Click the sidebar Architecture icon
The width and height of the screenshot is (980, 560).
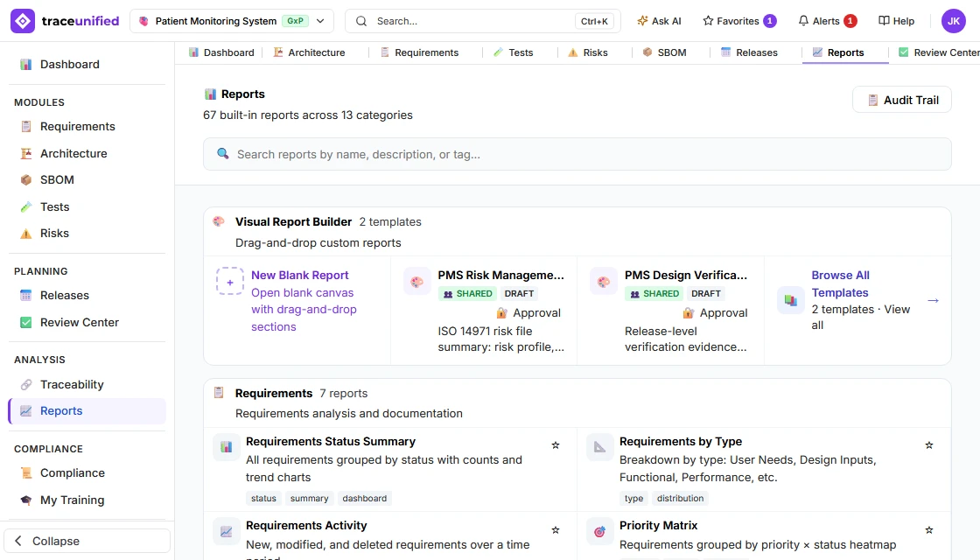(25, 153)
